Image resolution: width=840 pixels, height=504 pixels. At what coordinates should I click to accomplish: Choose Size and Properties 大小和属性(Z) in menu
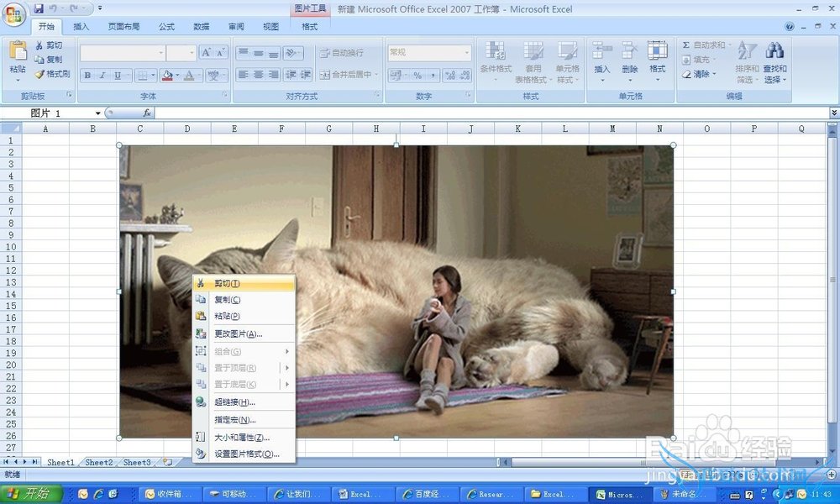point(244,438)
